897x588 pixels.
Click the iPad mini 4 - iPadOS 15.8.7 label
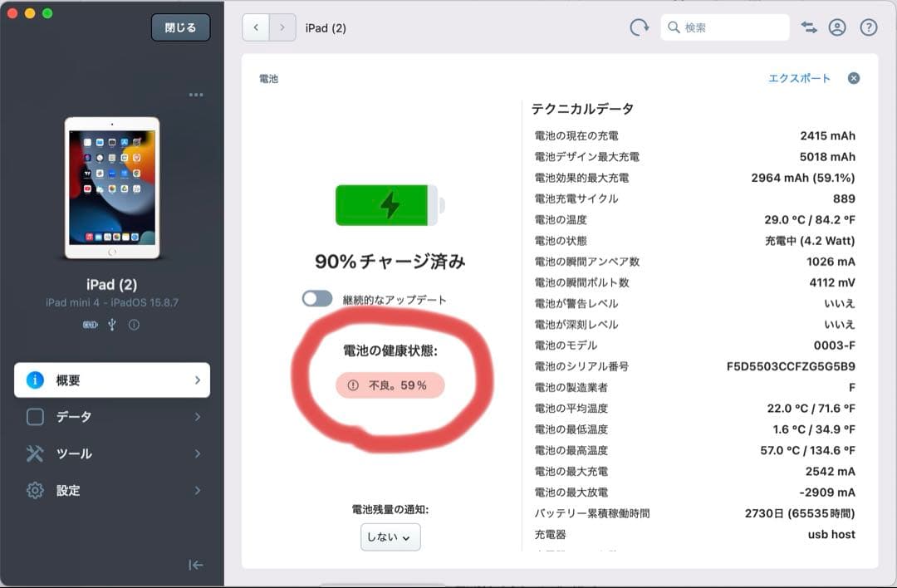pos(112,302)
